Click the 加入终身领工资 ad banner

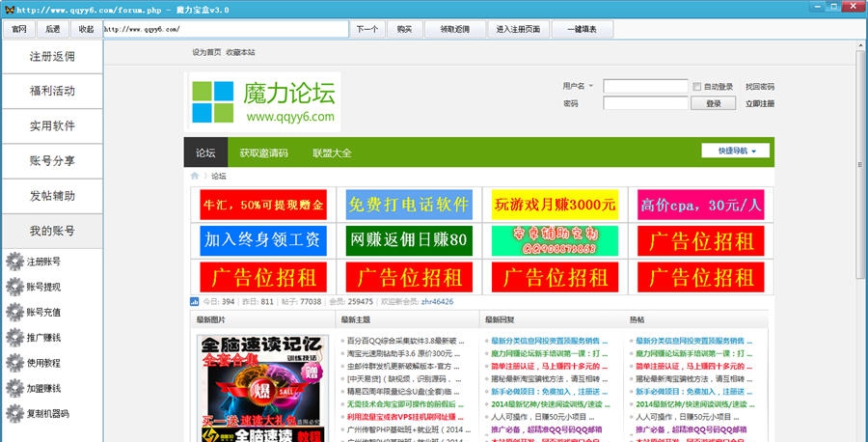tap(263, 240)
